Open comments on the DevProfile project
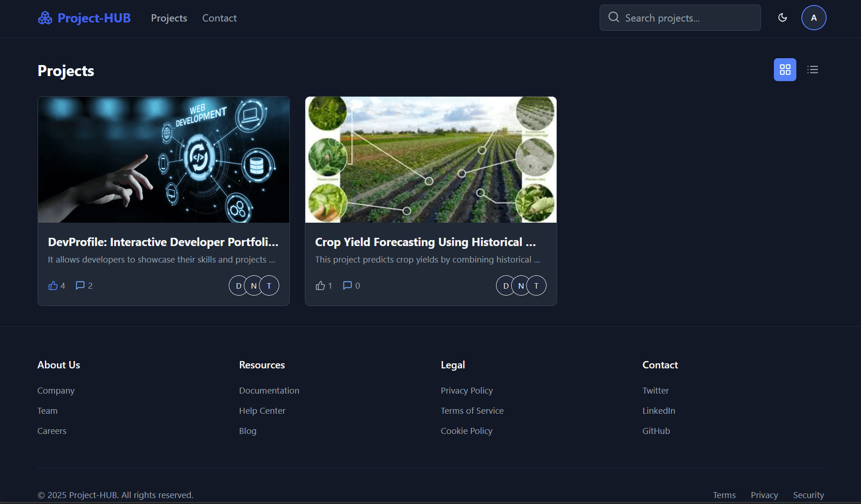This screenshot has height=504, width=861. (x=80, y=285)
